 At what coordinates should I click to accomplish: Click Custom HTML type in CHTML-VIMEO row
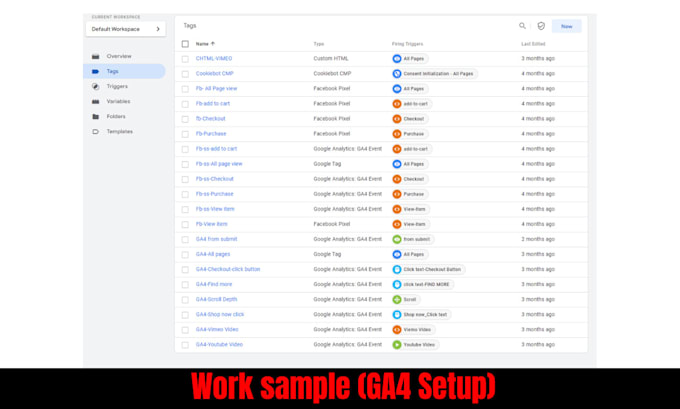(331, 59)
